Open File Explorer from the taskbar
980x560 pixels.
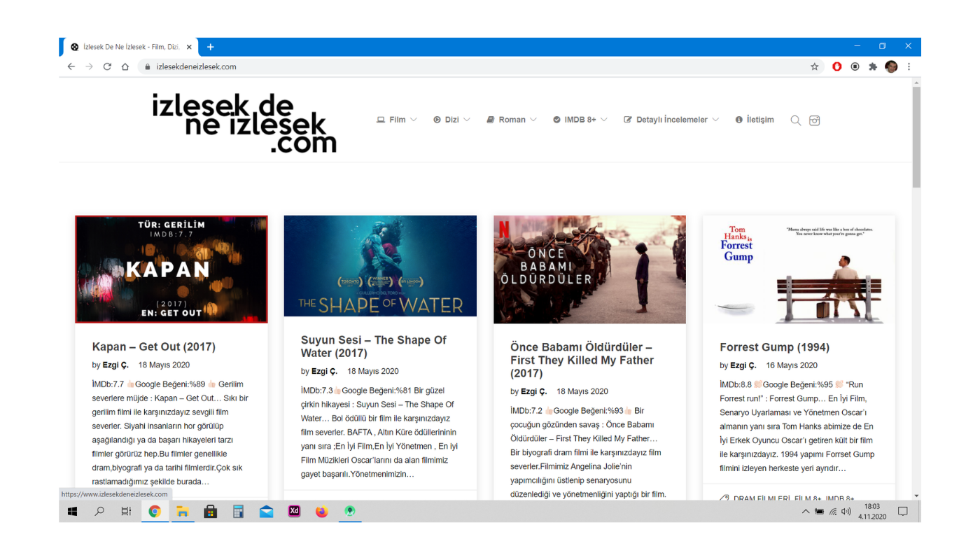point(182,512)
